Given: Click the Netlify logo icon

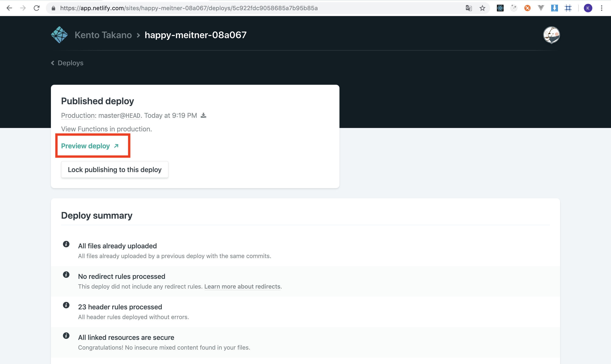Looking at the screenshot, I should 59,35.
